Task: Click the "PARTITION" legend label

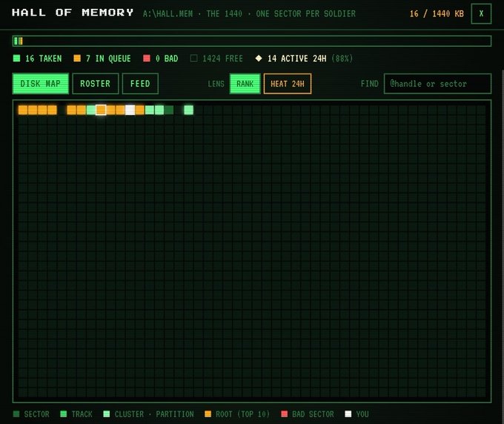Action: (x=175, y=414)
